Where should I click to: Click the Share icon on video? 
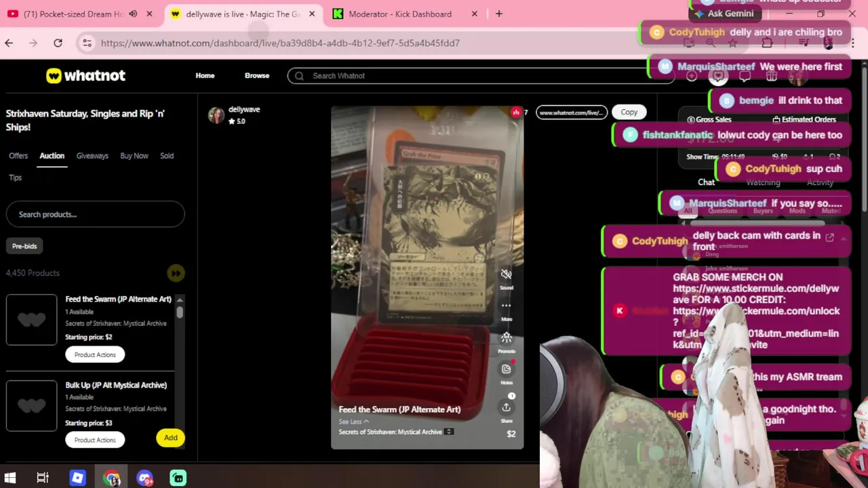(x=506, y=407)
